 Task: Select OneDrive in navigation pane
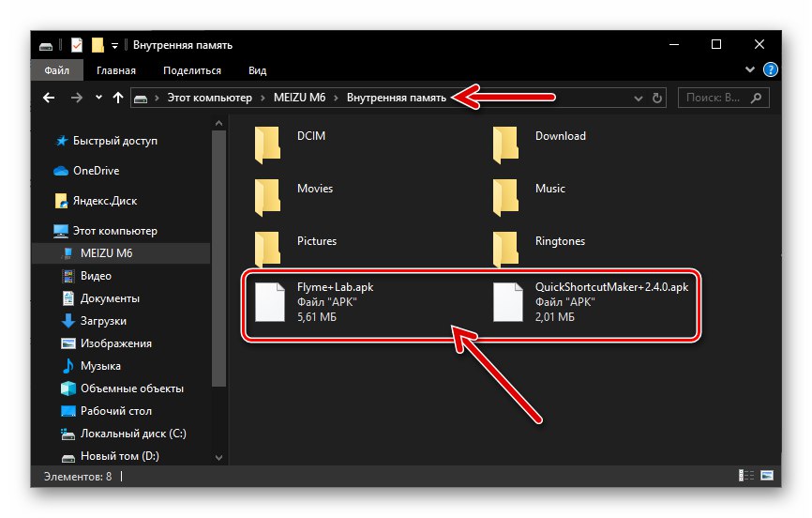point(96,171)
